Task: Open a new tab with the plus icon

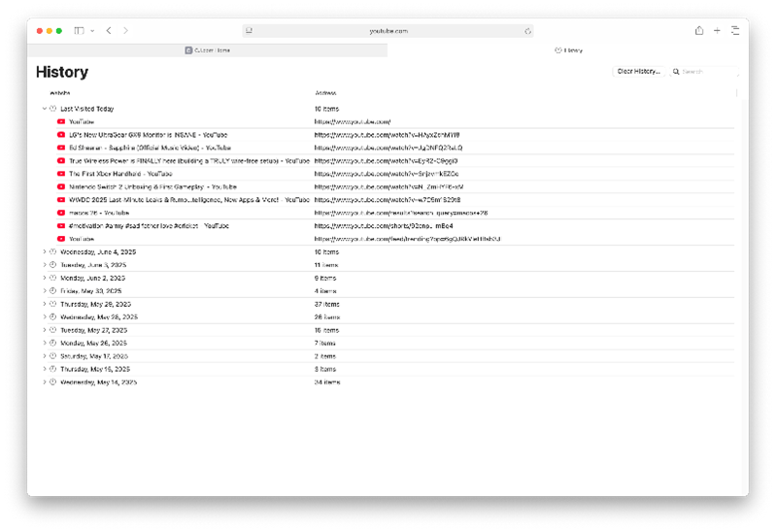Action: point(717,31)
